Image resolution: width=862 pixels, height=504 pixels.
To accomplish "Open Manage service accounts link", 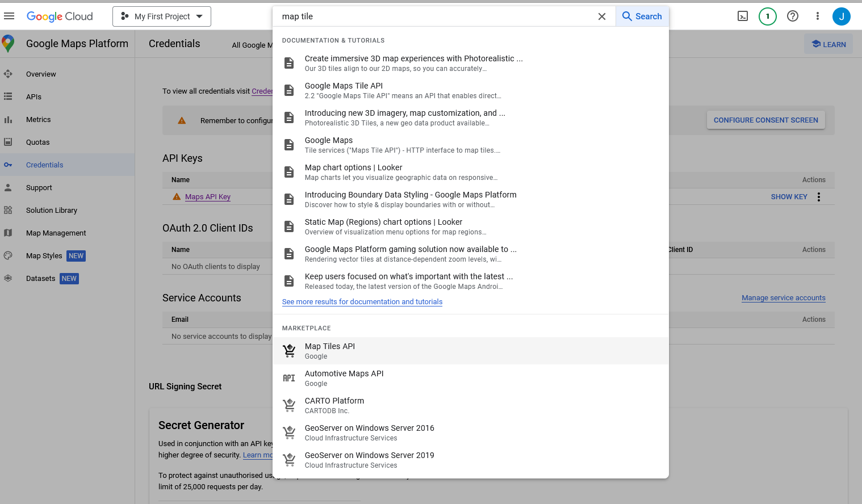I will (784, 298).
